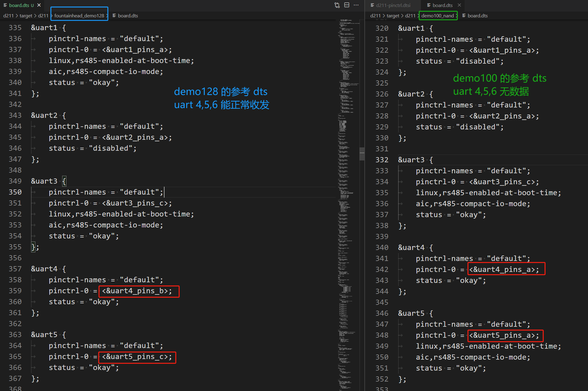Select the left board.dts editor tab
This screenshot has height=391, width=588.
(19, 5)
